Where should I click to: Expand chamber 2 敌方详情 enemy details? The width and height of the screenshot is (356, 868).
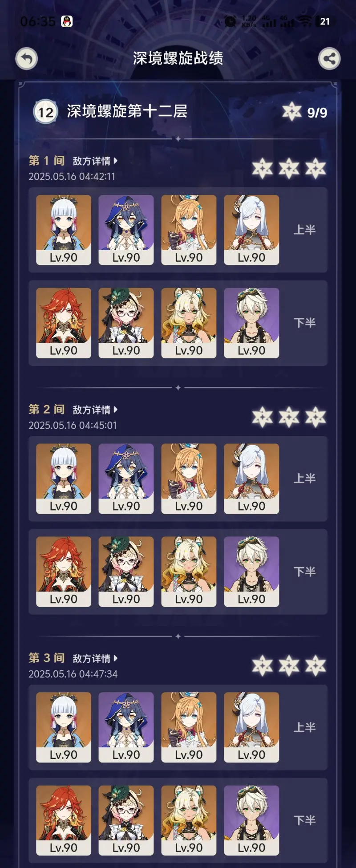(x=95, y=410)
